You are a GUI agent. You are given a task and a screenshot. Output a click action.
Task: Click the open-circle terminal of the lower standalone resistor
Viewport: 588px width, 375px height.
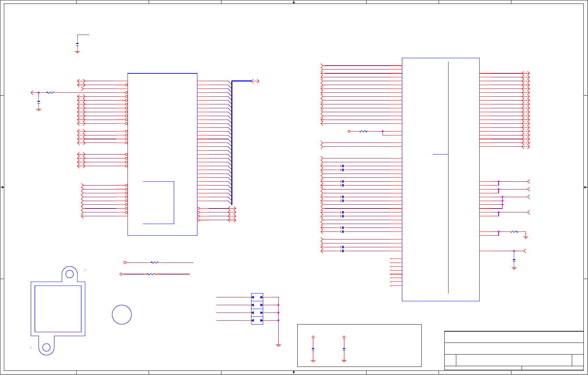click(x=121, y=274)
